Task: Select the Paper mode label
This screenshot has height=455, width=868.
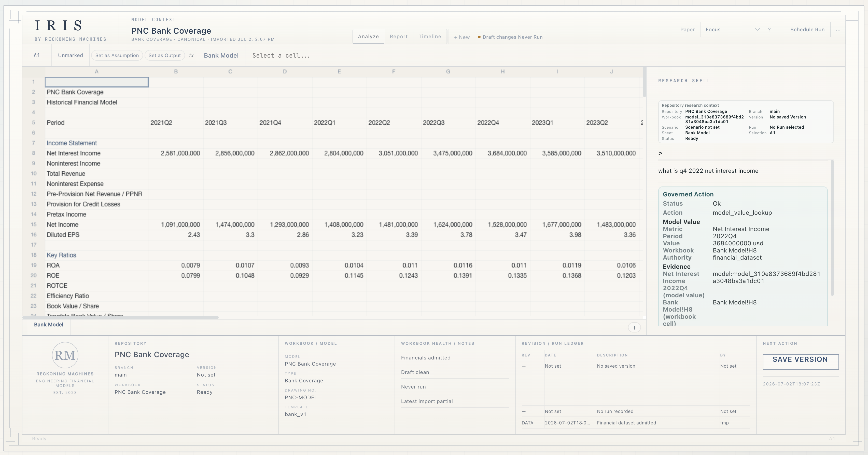Action: coord(687,30)
